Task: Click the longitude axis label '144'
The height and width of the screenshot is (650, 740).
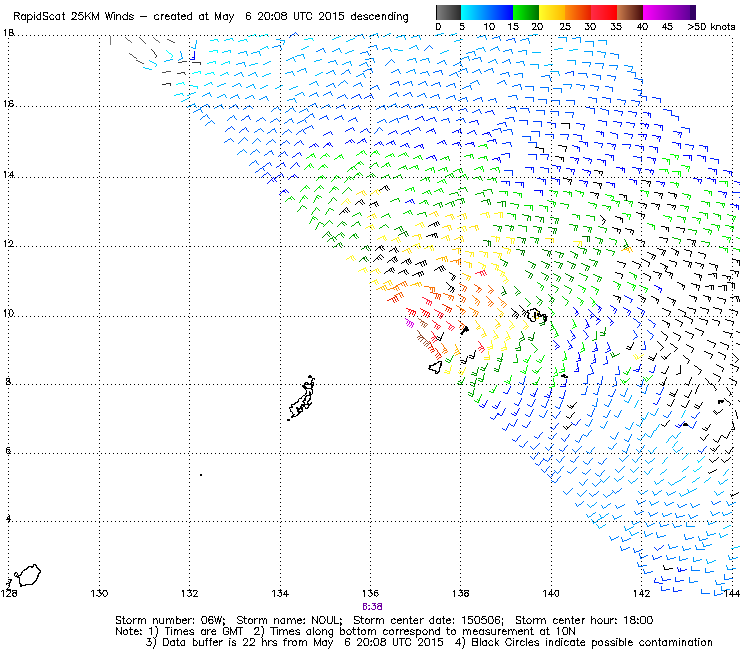Action: click(732, 593)
